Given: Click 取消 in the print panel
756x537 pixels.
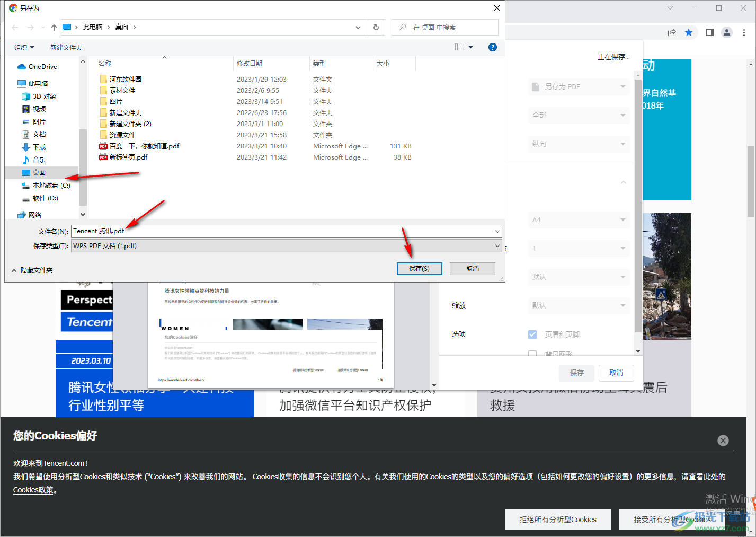Looking at the screenshot, I should [x=616, y=373].
